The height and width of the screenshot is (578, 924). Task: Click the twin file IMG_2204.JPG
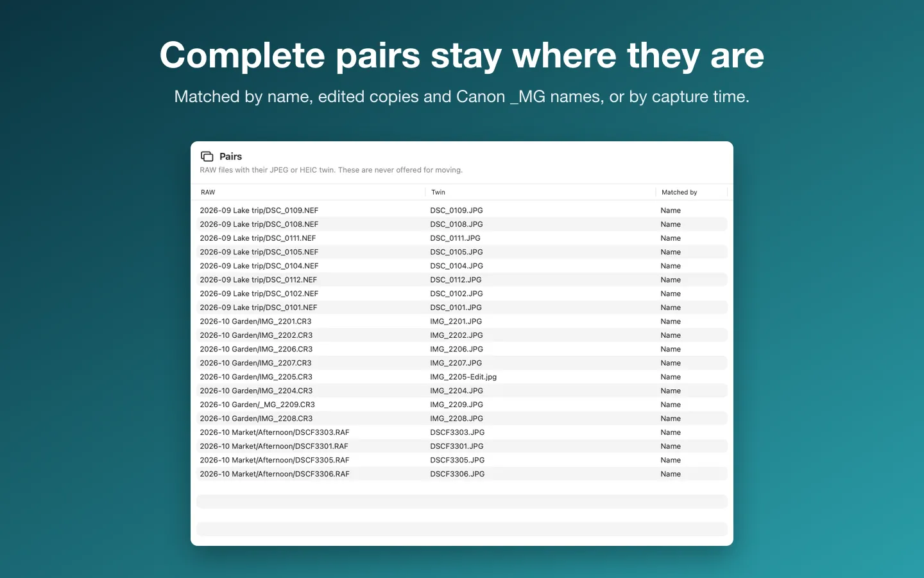tap(456, 391)
